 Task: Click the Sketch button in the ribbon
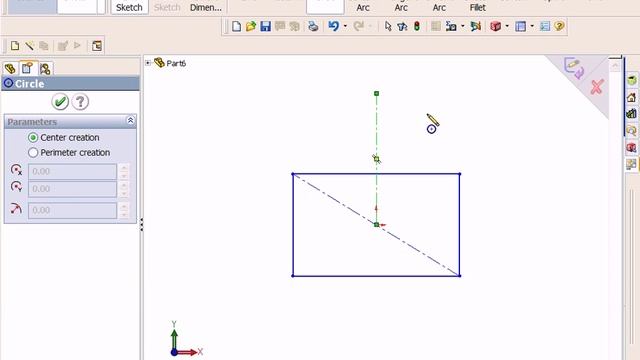(129, 7)
